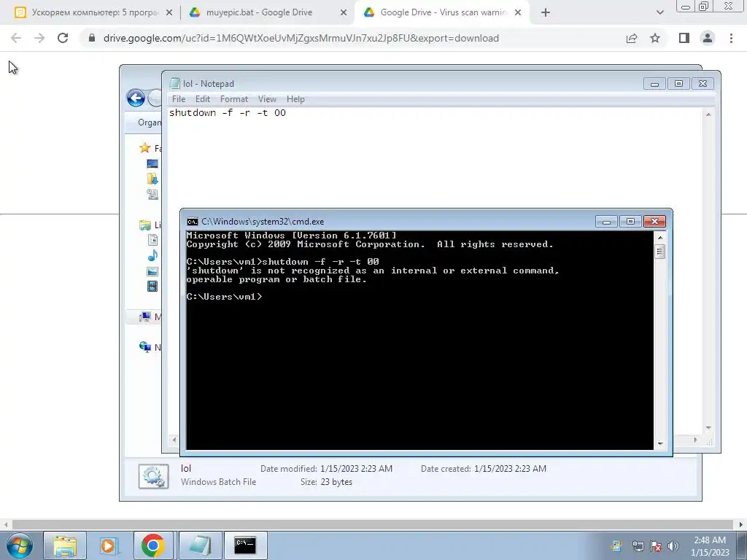Open Windows Media Player from taskbar
Viewport: 747px width, 560px height.
tap(109, 545)
